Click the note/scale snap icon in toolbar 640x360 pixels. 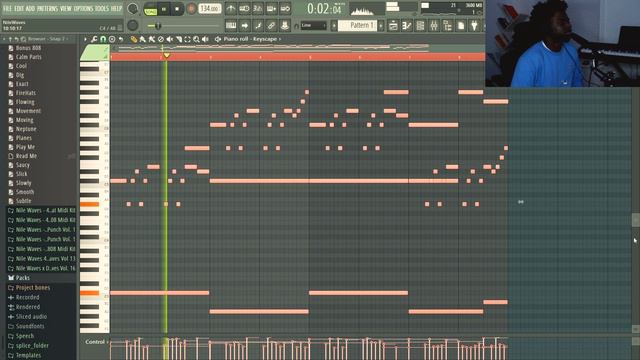click(258, 26)
